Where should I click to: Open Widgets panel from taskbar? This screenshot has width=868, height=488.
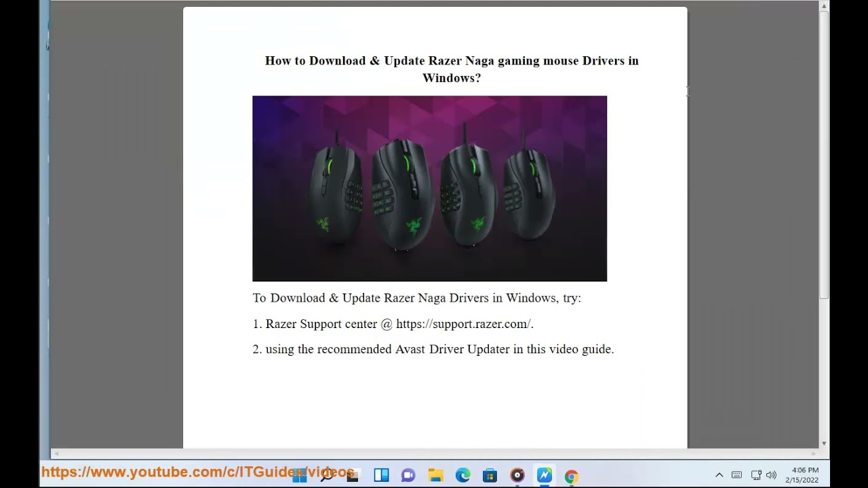[x=381, y=476]
